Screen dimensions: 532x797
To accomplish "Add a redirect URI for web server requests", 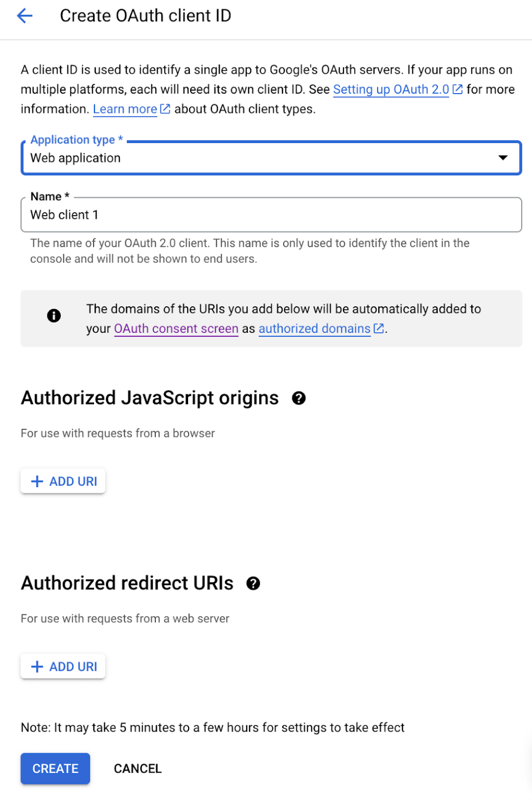I will point(62,666).
